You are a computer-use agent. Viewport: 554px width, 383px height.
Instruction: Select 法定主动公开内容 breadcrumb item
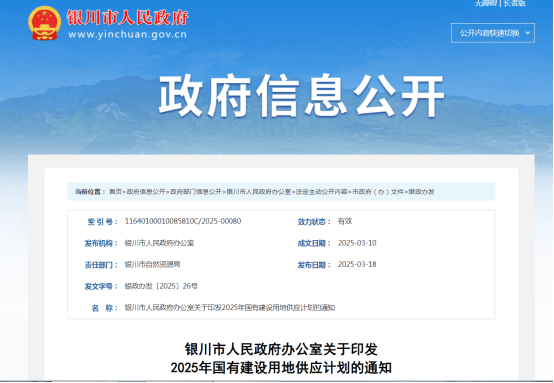point(322,192)
